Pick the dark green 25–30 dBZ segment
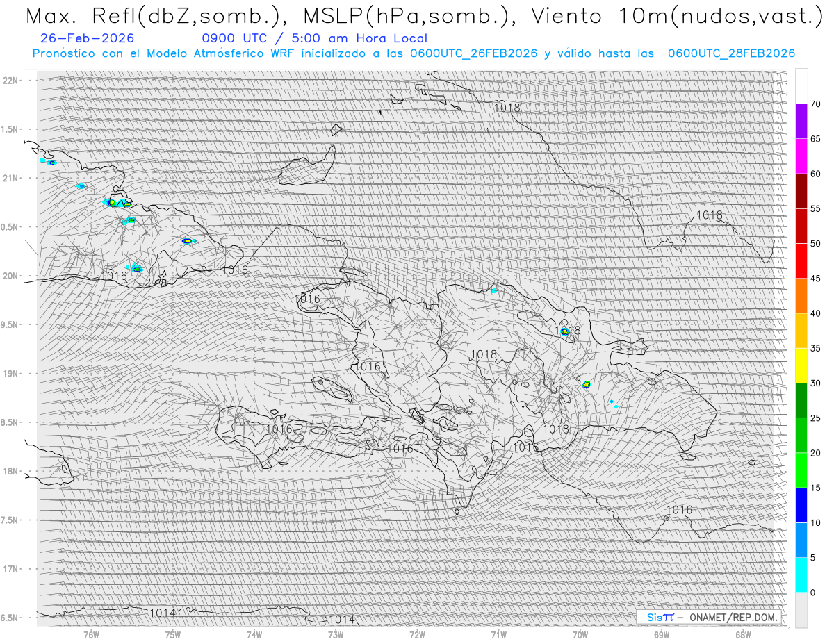Image resolution: width=834 pixels, height=644 pixels. click(x=801, y=400)
